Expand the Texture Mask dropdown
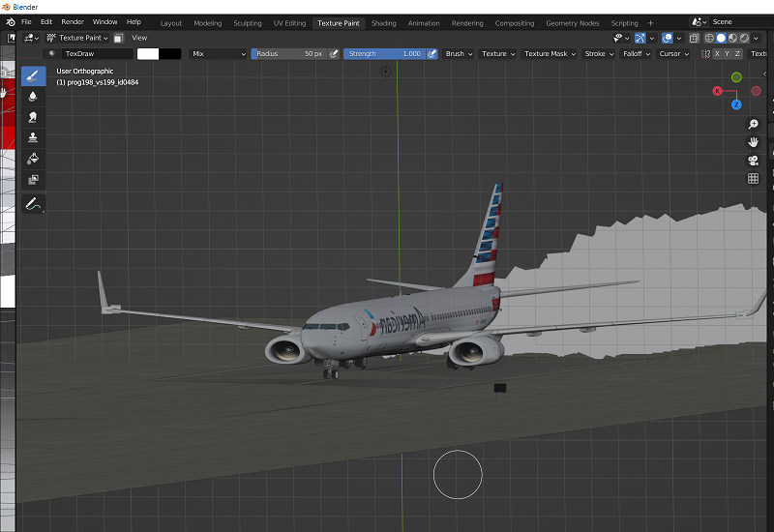The height and width of the screenshot is (532, 774). 550,54
